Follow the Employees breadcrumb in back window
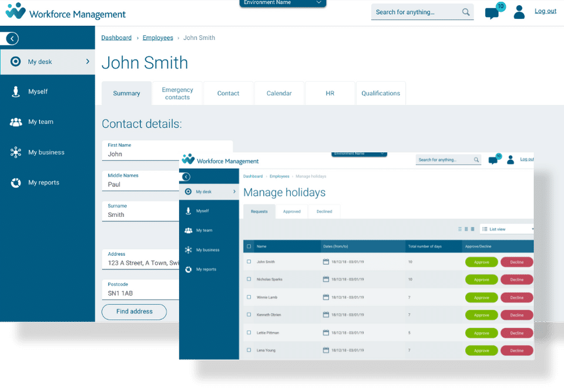Viewport: 564px width, 392px height. 157,38
